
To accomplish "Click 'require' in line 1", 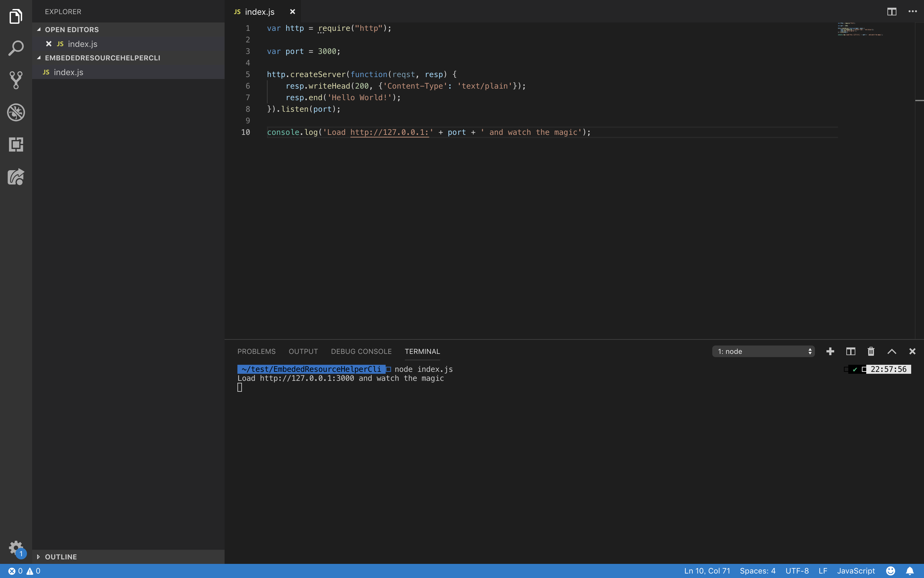I will pos(334,28).
